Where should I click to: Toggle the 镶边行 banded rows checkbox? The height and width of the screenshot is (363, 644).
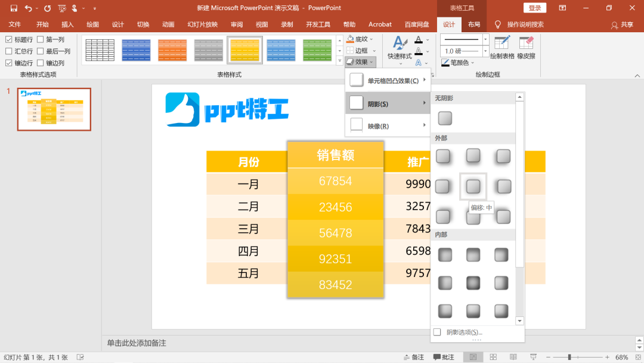(8, 63)
